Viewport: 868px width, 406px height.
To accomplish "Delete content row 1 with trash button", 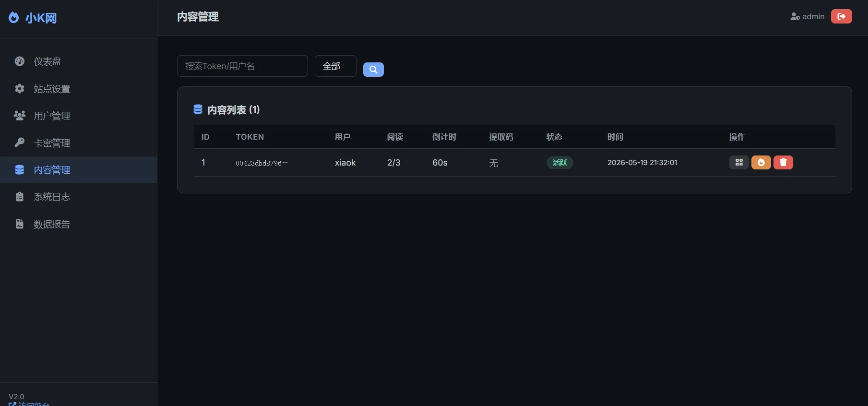I will [x=783, y=162].
